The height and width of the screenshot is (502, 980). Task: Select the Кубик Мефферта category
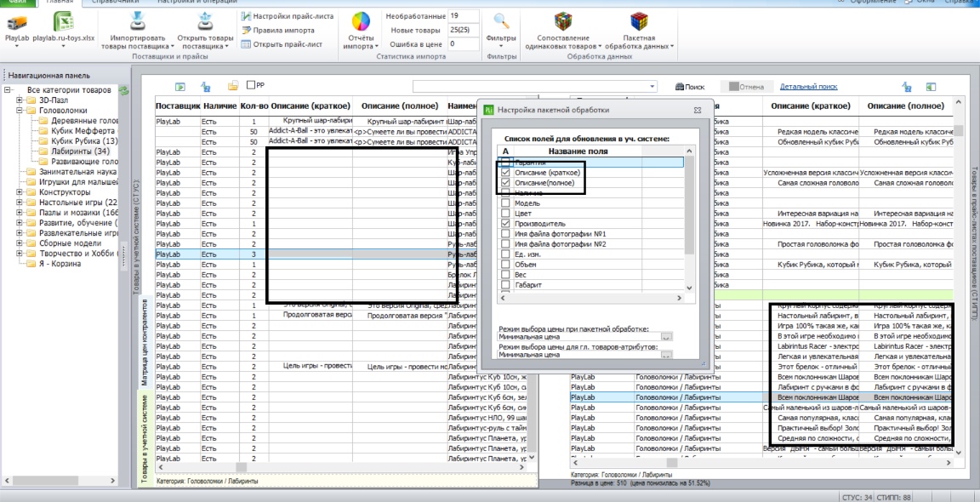click(83, 131)
